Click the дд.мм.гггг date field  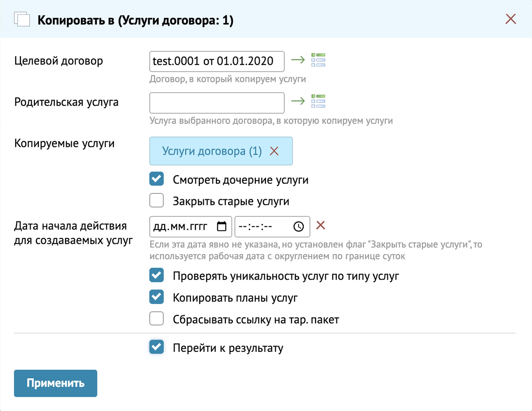click(x=191, y=227)
